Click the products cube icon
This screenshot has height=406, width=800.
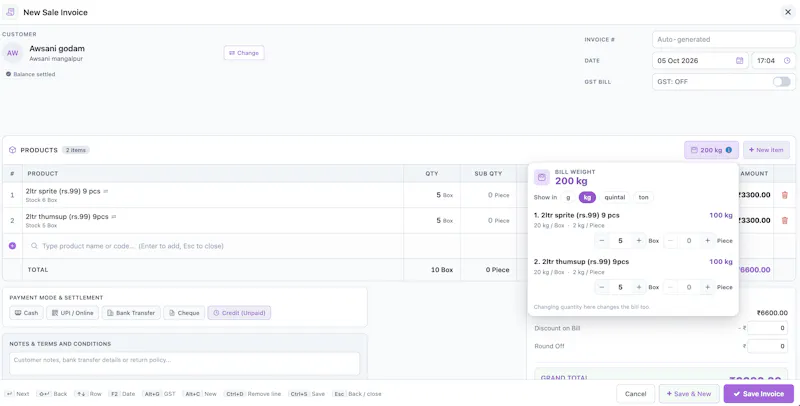tap(12, 150)
